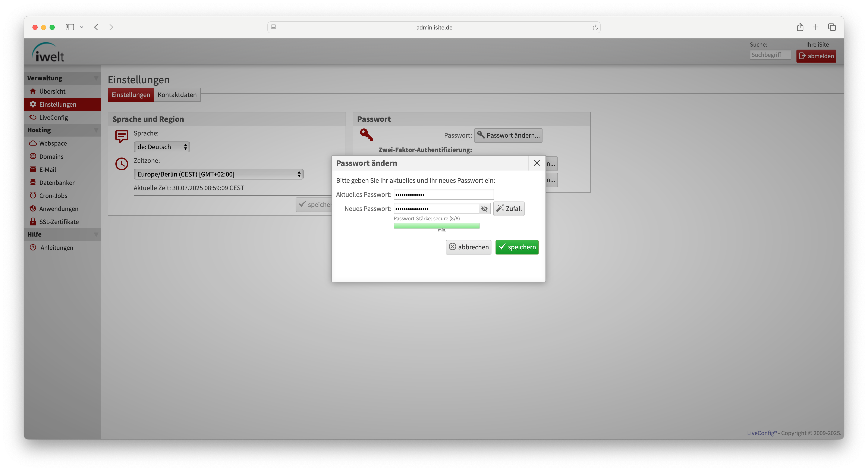Open Datenbanken in the sidebar
This screenshot has width=868, height=471.
pos(62,183)
